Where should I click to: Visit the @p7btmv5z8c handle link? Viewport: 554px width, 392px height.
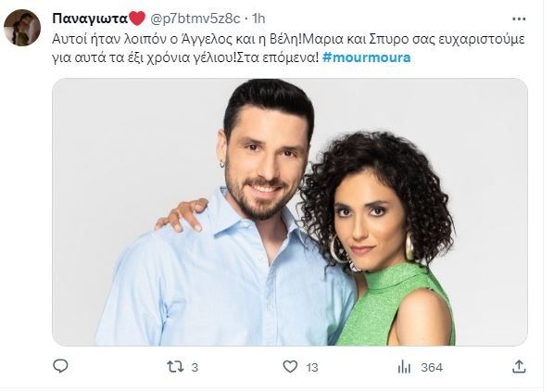tap(195, 19)
